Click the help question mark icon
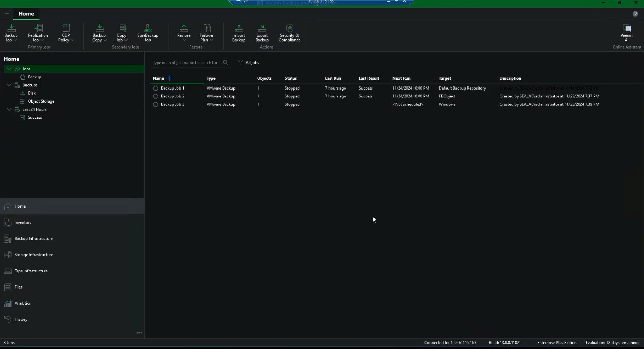 click(x=635, y=14)
